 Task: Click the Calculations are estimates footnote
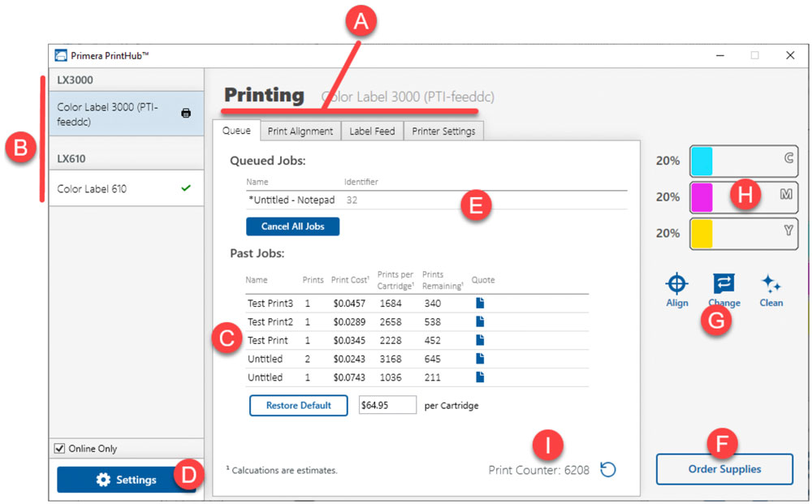click(283, 470)
